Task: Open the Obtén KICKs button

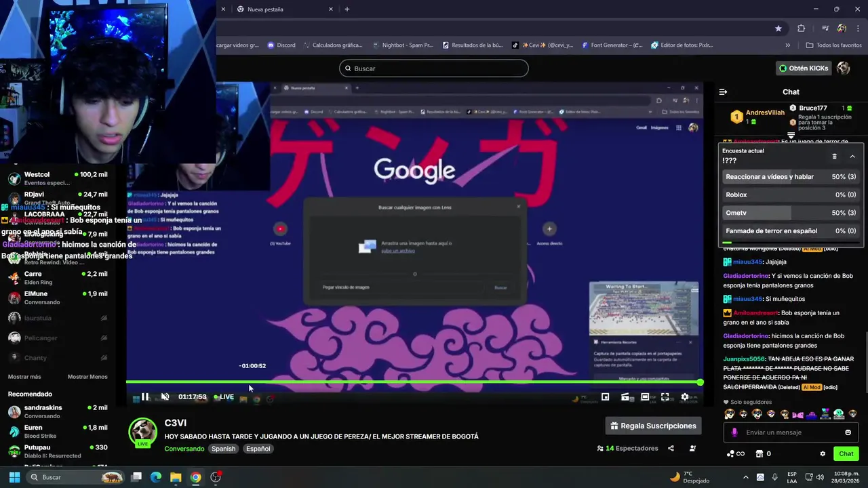Action: pos(804,68)
